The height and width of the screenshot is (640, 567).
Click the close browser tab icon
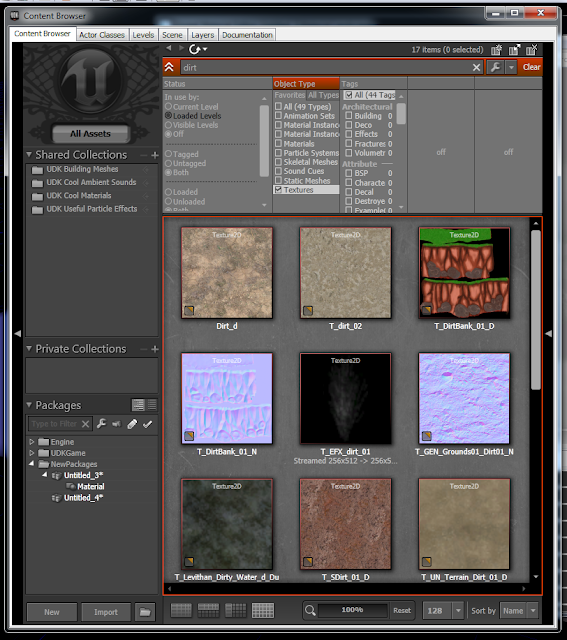pyautogui.click(x=531, y=50)
